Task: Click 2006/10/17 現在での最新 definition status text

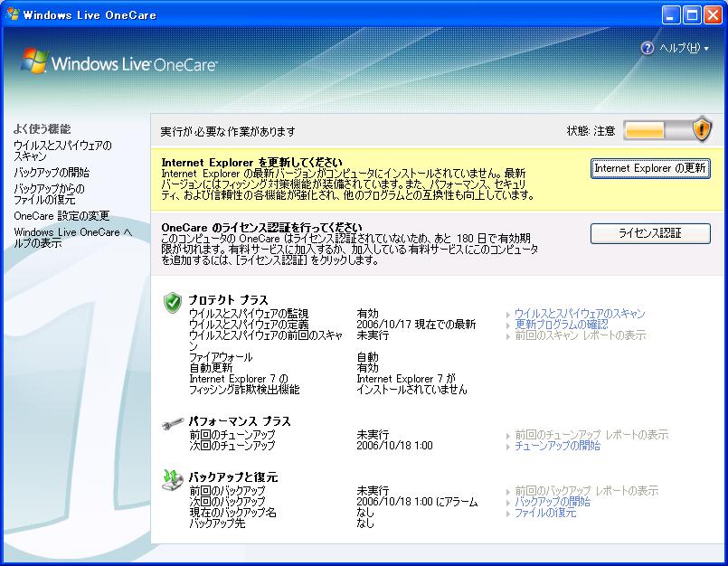Action: coord(416,325)
